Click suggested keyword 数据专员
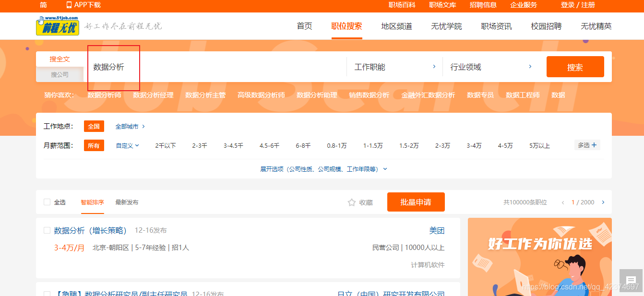644x296 pixels. click(x=480, y=95)
